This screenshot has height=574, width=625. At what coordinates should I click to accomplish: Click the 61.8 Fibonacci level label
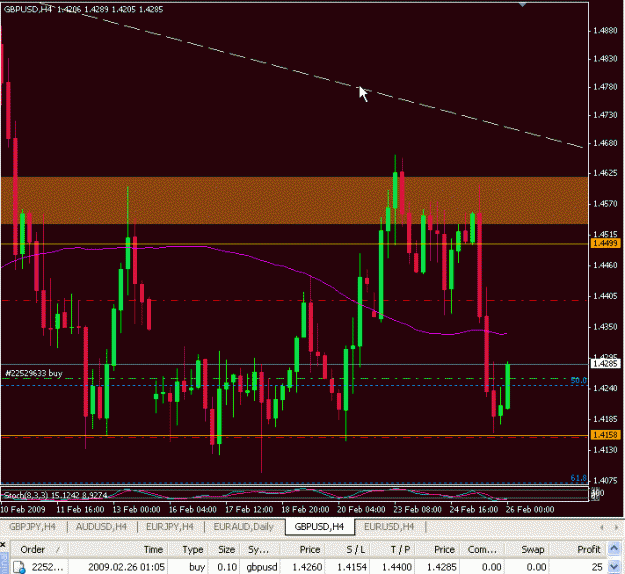pos(579,478)
